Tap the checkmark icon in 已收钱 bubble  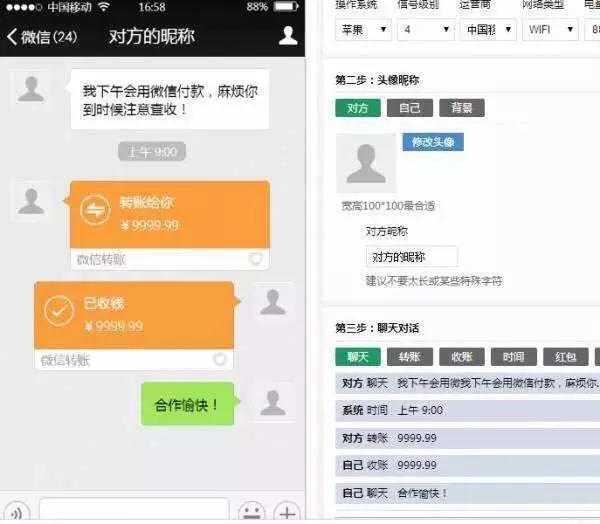[x=59, y=310]
